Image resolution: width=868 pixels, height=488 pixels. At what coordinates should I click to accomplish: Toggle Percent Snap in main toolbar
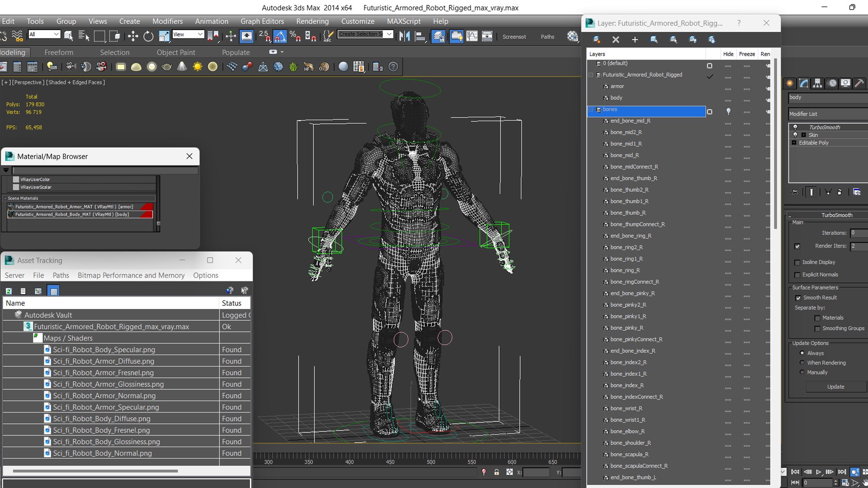pos(295,36)
